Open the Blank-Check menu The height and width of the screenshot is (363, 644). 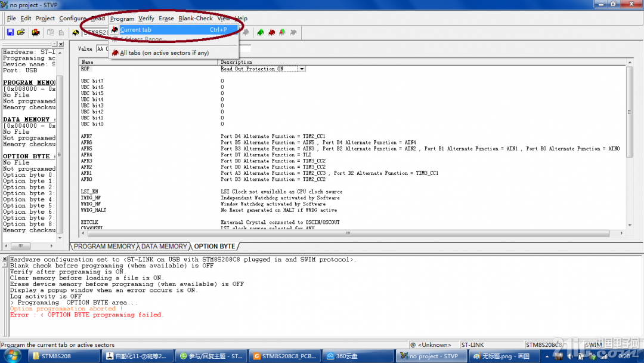tap(196, 18)
